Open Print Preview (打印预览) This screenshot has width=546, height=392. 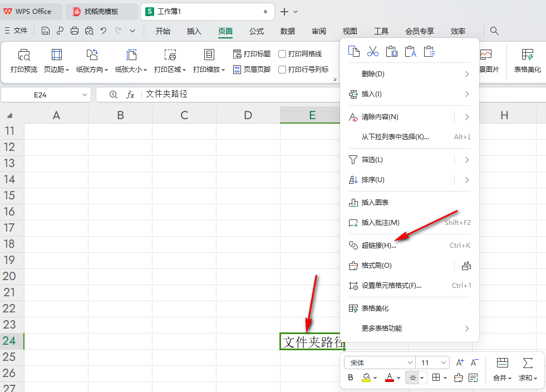(x=24, y=61)
